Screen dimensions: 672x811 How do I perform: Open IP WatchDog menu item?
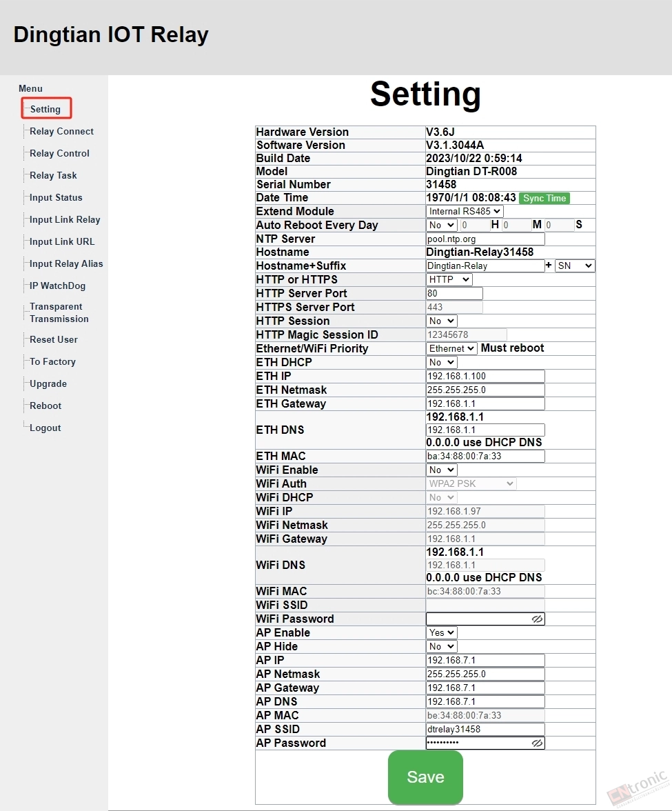tap(57, 286)
